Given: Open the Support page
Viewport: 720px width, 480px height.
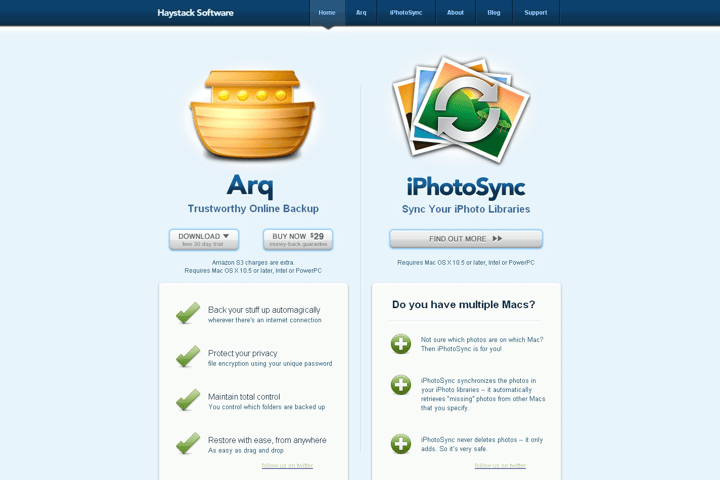Looking at the screenshot, I should (536, 13).
